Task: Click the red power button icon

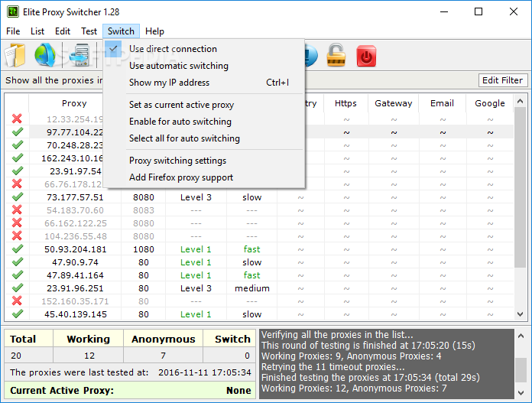Action: click(366, 56)
